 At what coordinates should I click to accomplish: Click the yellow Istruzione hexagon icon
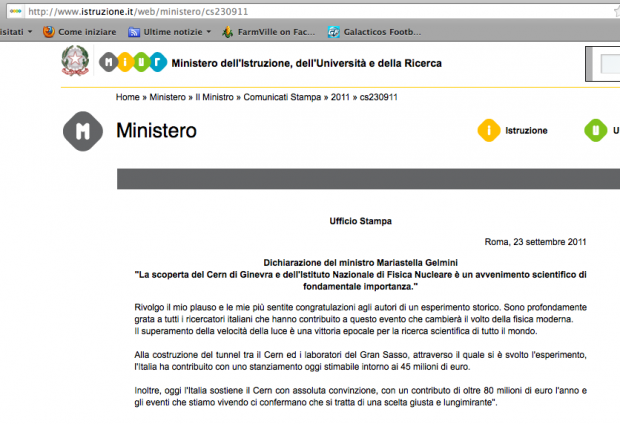pos(487,130)
